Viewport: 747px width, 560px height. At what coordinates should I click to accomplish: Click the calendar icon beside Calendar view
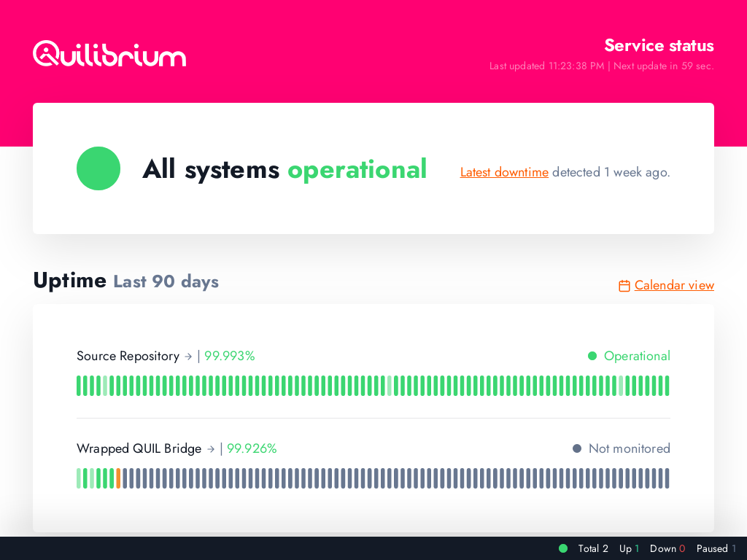(x=624, y=286)
